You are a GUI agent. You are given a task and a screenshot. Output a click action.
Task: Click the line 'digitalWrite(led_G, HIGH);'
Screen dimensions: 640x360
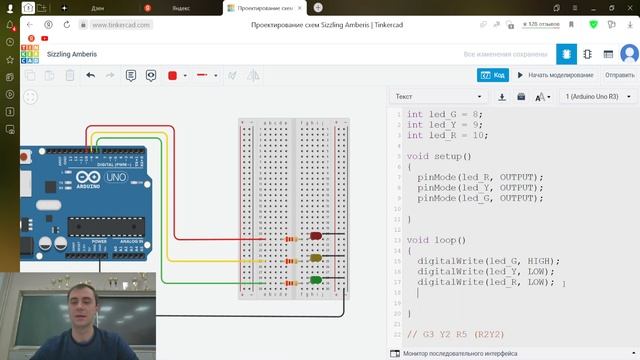489,261
